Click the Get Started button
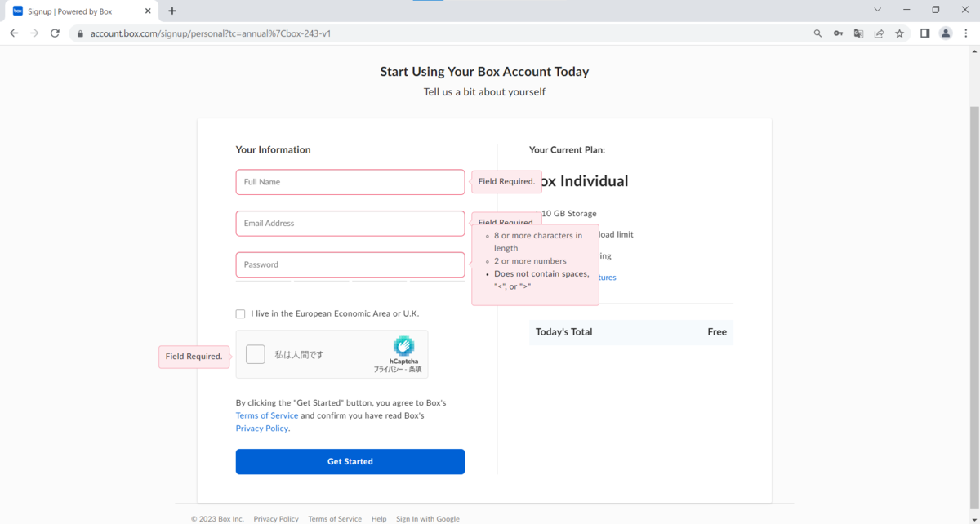The image size is (980, 524). 350,461
